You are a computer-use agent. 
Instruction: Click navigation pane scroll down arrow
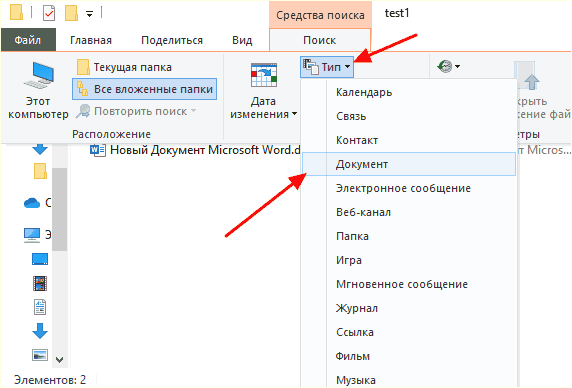tap(59, 360)
